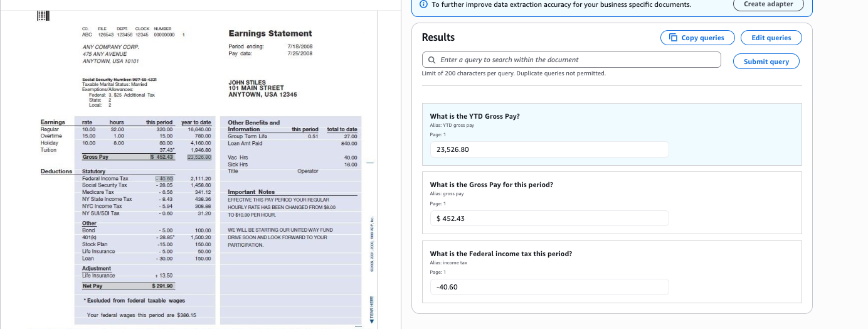
Task: Click highlighted year-to-date Gross Pay in the document
Action: coord(199,157)
